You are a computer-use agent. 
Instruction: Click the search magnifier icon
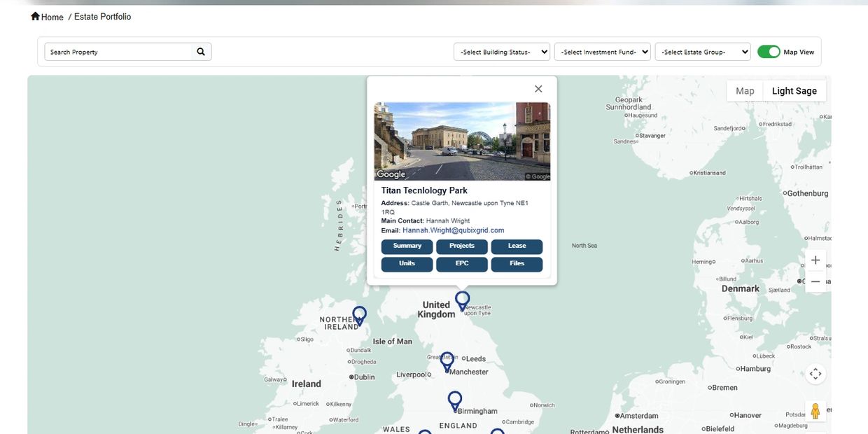[201, 52]
